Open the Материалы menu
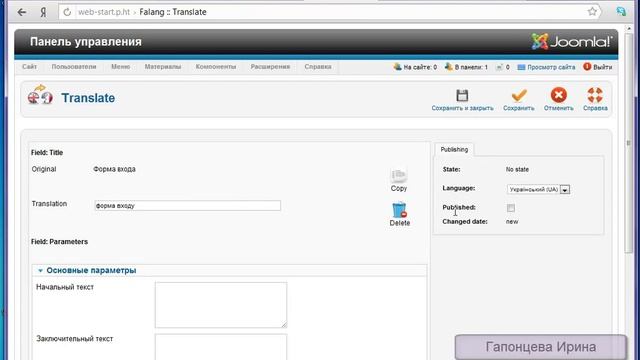Viewport: 640px width, 360px height. 163,67
